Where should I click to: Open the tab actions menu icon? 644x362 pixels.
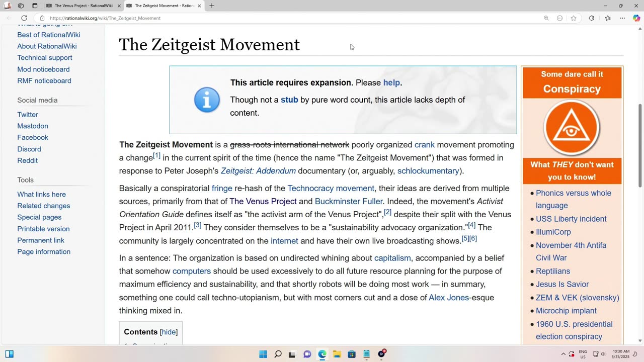(x=35, y=6)
